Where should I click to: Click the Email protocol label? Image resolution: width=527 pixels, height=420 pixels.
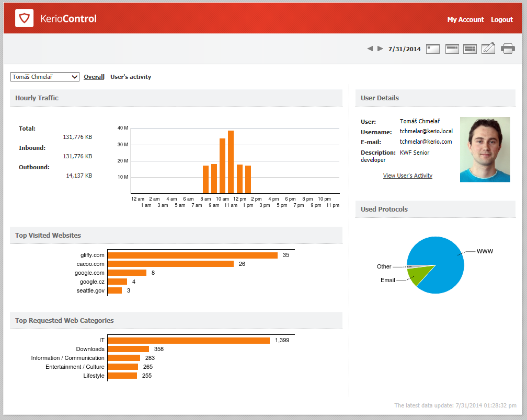click(387, 281)
